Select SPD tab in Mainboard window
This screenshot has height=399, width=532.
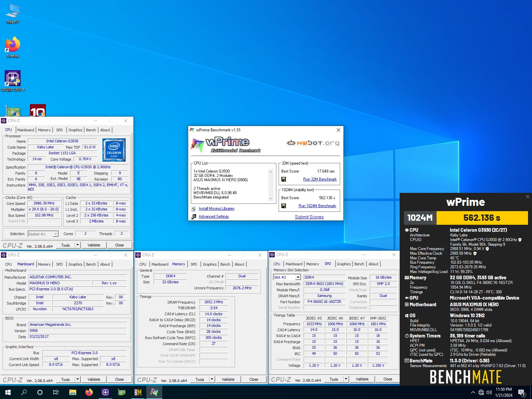point(60,264)
